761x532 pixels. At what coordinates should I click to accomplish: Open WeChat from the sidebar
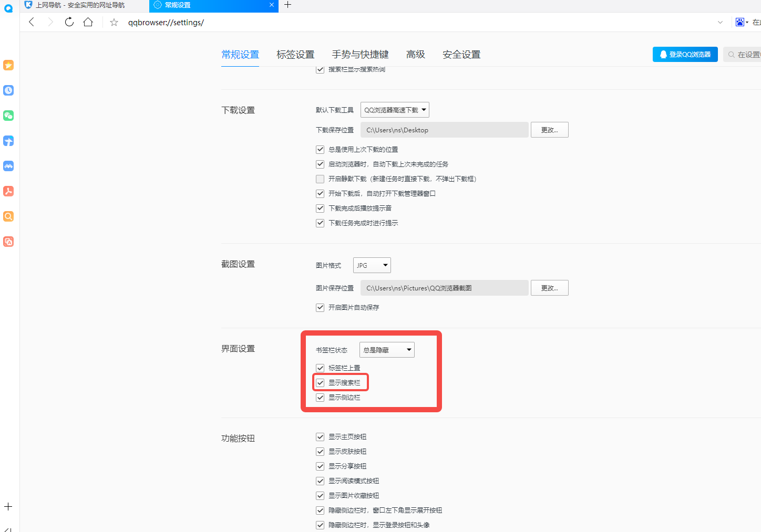tap(8, 116)
